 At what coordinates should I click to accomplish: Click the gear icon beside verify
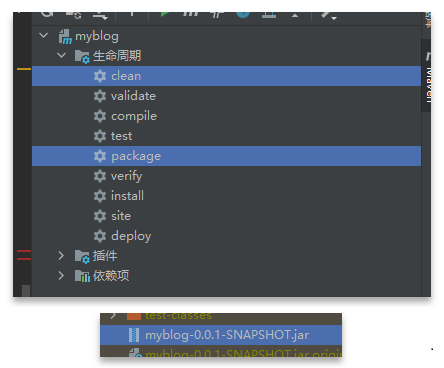[x=100, y=176]
